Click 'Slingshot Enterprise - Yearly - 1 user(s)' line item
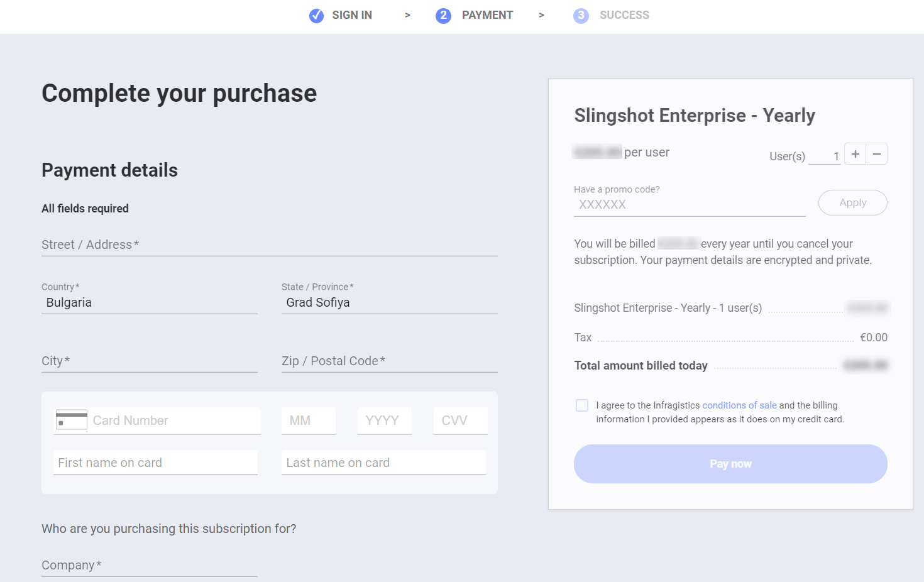This screenshot has width=924, height=582. point(668,308)
